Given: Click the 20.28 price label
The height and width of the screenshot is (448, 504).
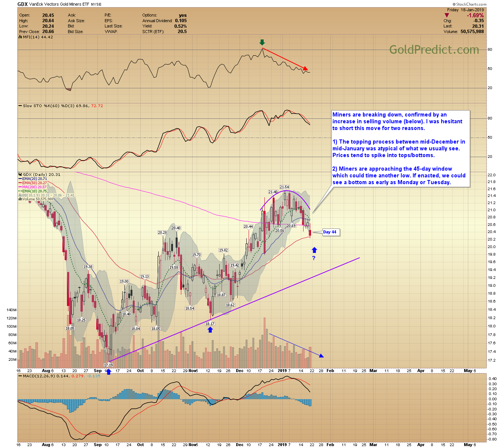Looking at the screenshot, I should pyautogui.click(x=162, y=233).
